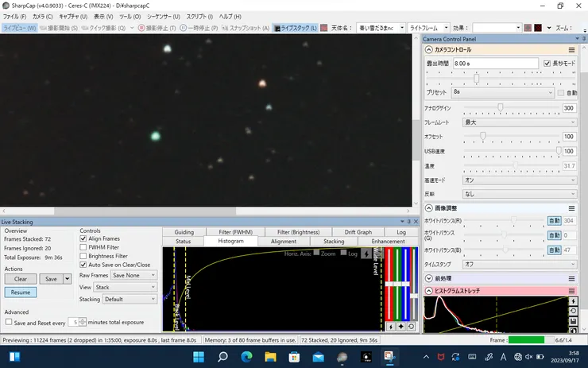Toggle the 長秒モード checkbox
This screenshot has height=368, width=588.
547,63
